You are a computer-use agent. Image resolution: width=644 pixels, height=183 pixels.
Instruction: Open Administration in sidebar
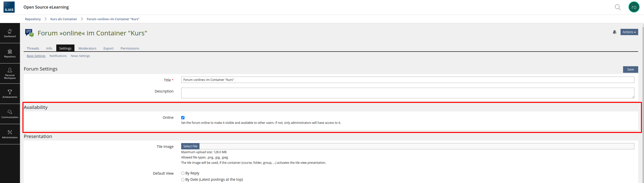click(x=10, y=134)
